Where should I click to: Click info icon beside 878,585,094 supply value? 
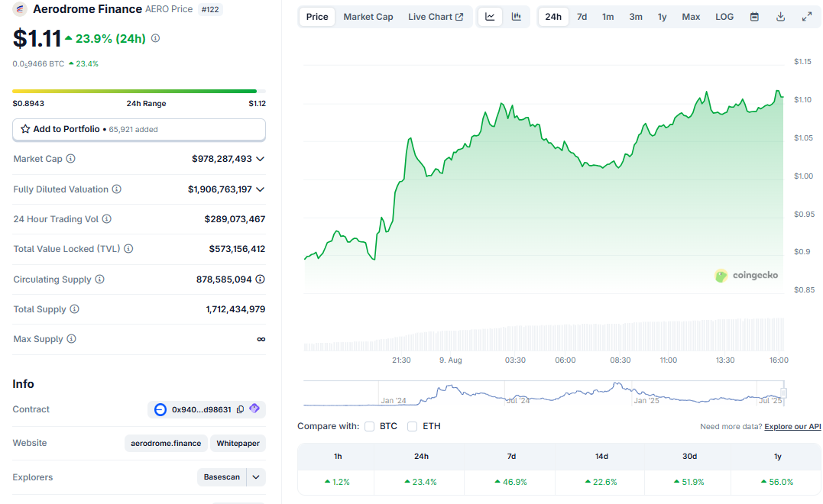pyautogui.click(x=260, y=279)
